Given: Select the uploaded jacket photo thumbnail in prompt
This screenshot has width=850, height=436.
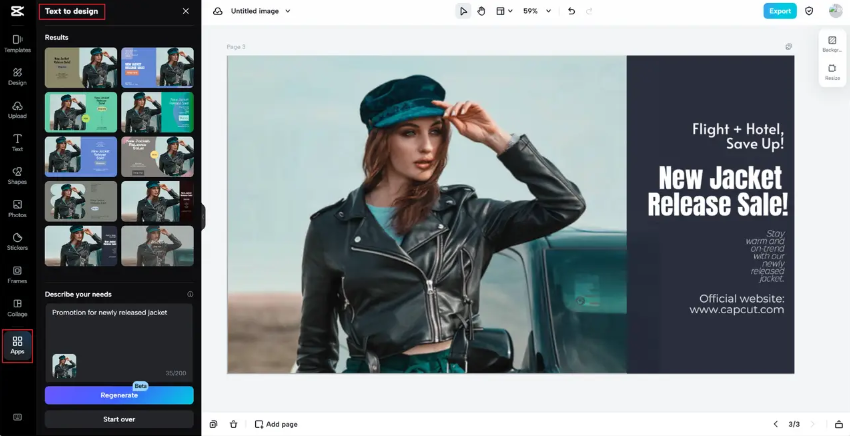Looking at the screenshot, I should pos(64,366).
